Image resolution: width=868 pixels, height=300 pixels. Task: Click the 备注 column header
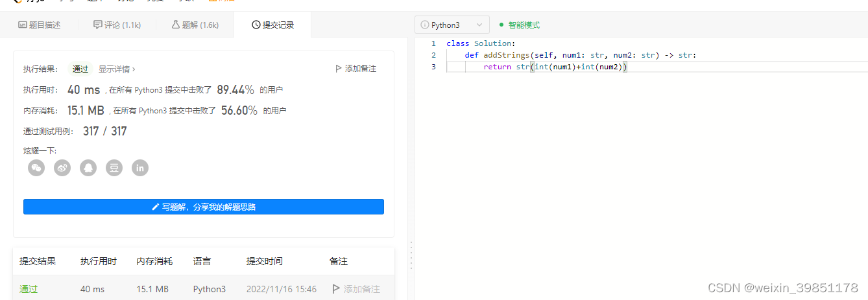pyautogui.click(x=339, y=261)
